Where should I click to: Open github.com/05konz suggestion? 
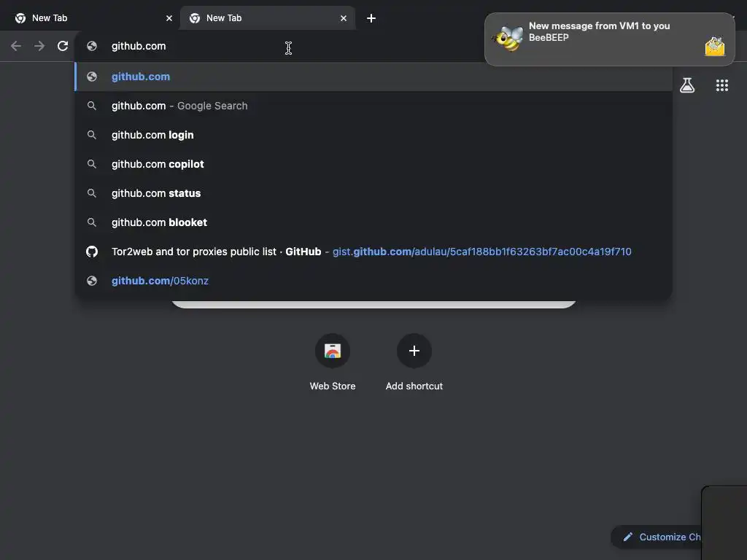[373, 281]
